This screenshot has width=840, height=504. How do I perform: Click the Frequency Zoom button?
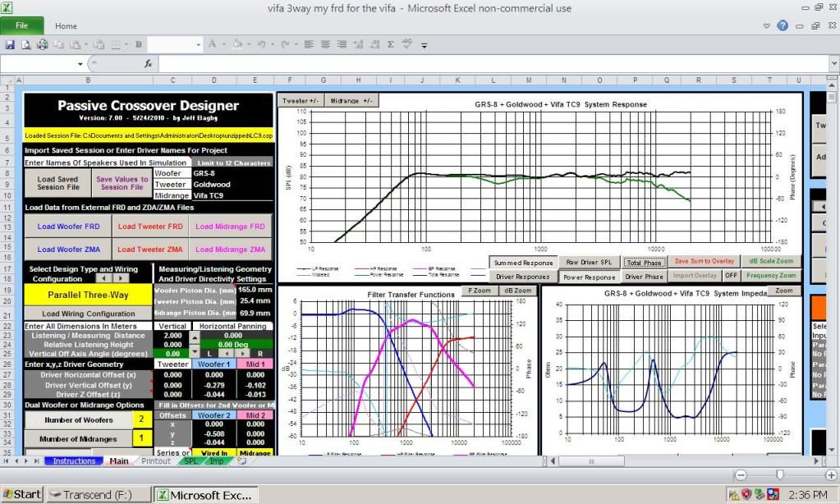771,275
